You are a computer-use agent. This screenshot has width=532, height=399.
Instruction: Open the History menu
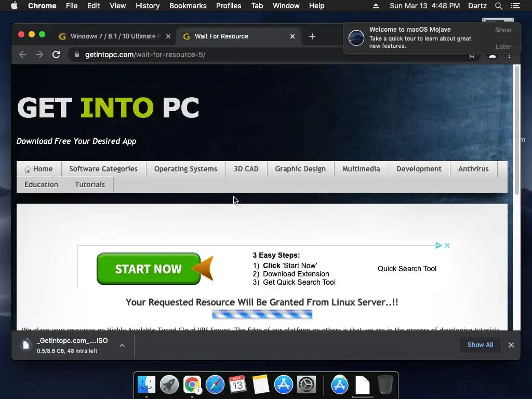point(148,6)
